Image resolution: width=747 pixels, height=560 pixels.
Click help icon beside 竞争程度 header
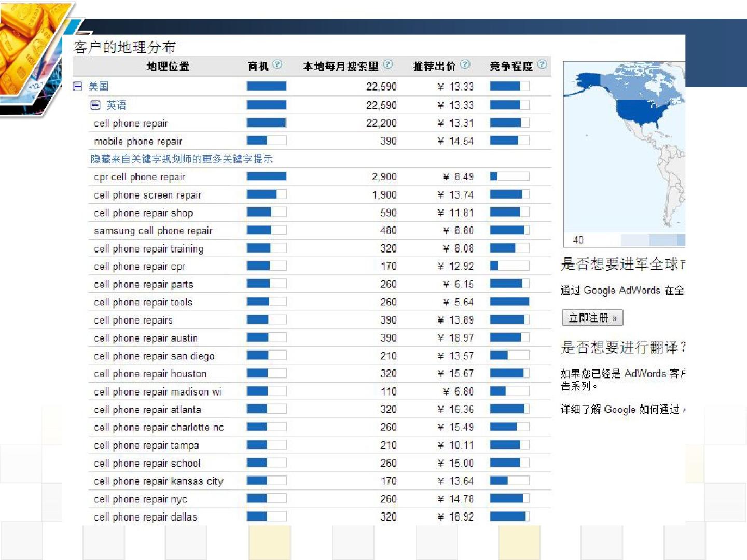[x=542, y=65]
